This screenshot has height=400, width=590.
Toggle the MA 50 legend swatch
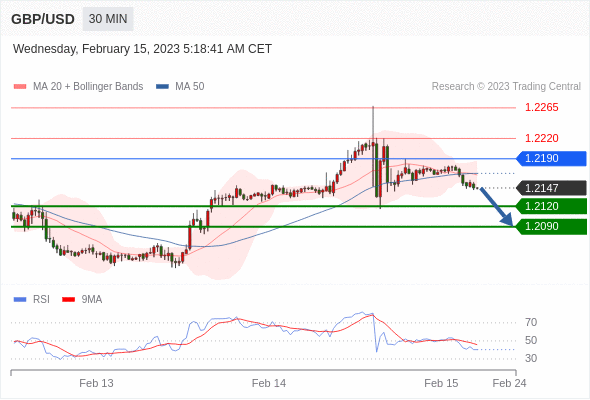(x=162, y=87)
